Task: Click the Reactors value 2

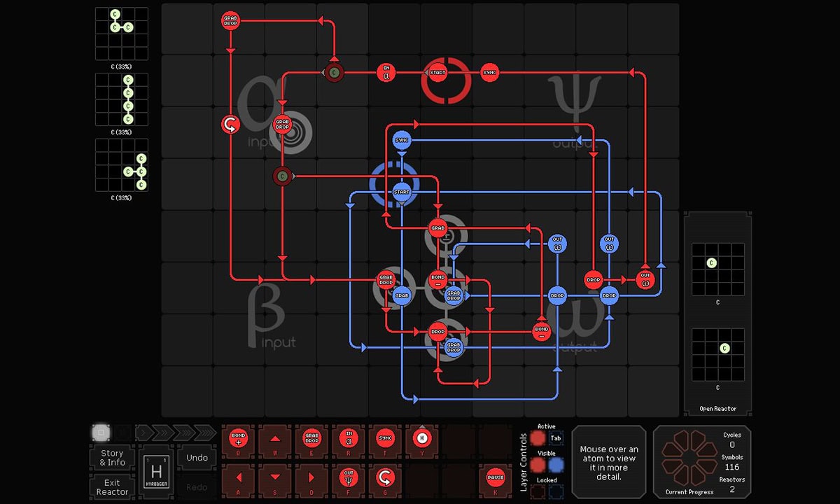Action: (732, 489)
